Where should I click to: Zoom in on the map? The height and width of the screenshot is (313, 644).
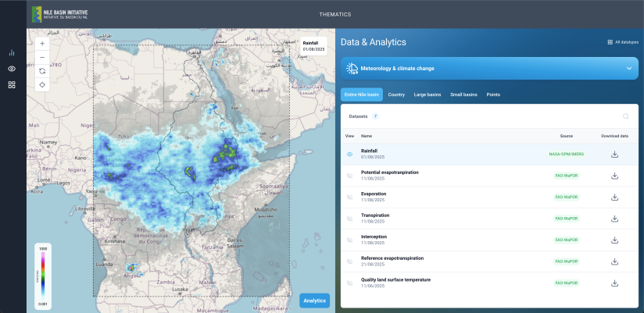(x=41, y=44)
